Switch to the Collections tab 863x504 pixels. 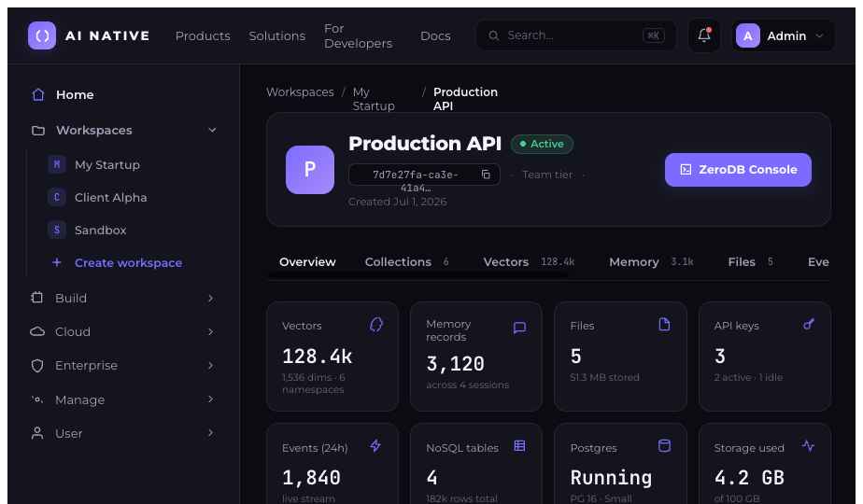click(406, 262)
